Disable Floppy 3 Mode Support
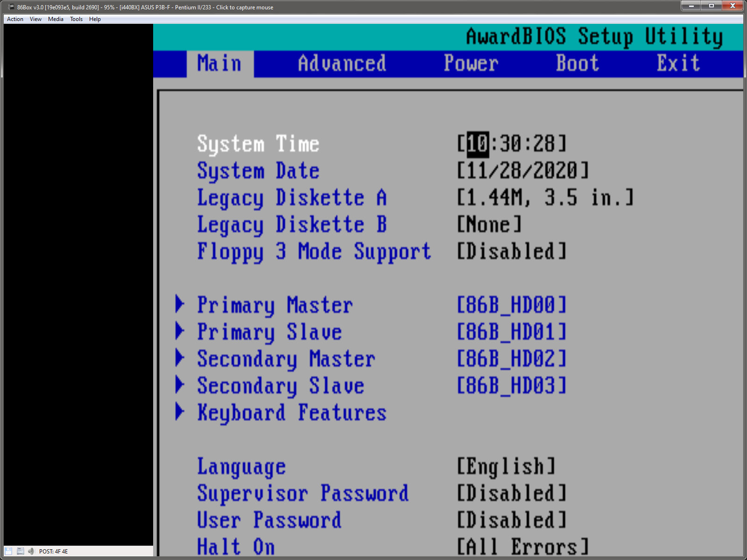 click(511, 252)
